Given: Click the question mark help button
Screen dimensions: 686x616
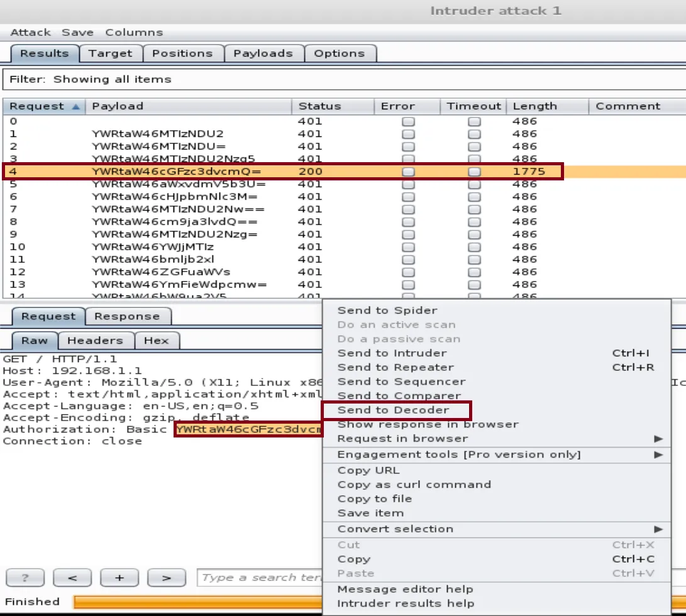Looking at the screenshot, I should pyautogui.click(x=25, y=578).
